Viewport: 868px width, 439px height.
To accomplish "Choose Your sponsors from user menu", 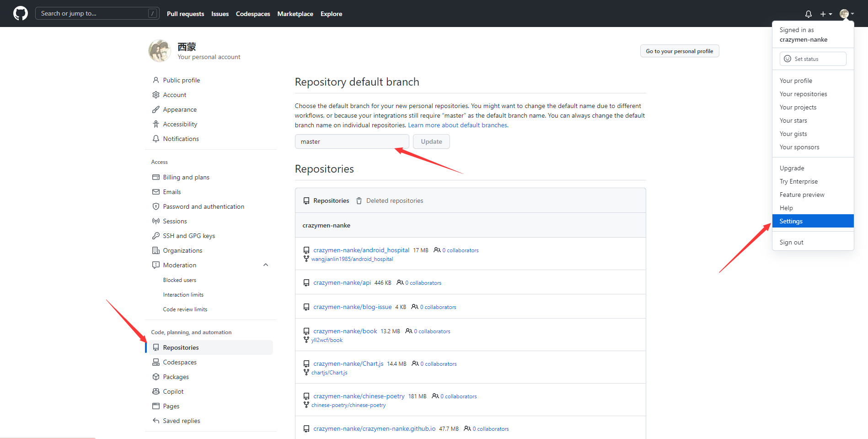I will [813, 147].
